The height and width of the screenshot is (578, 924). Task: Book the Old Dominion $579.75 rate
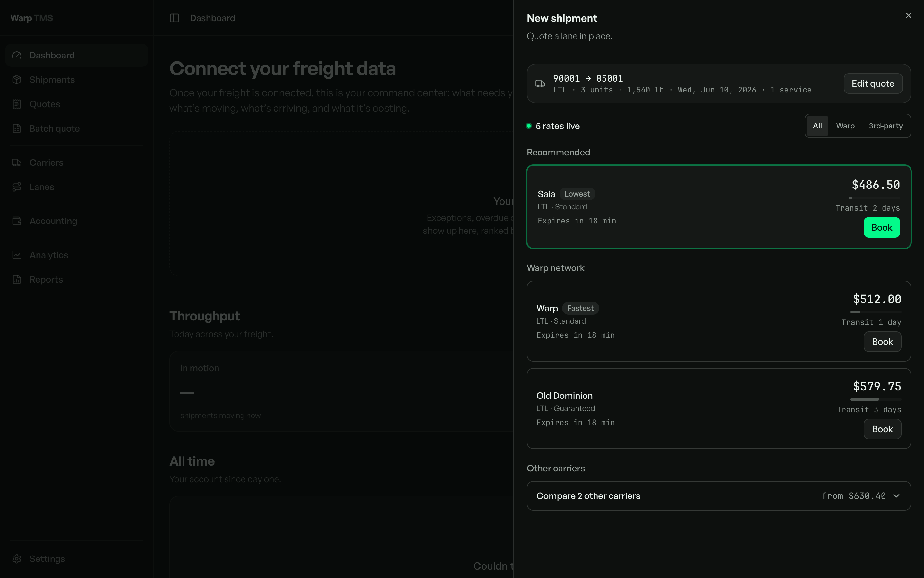click(x=882, y=429)
